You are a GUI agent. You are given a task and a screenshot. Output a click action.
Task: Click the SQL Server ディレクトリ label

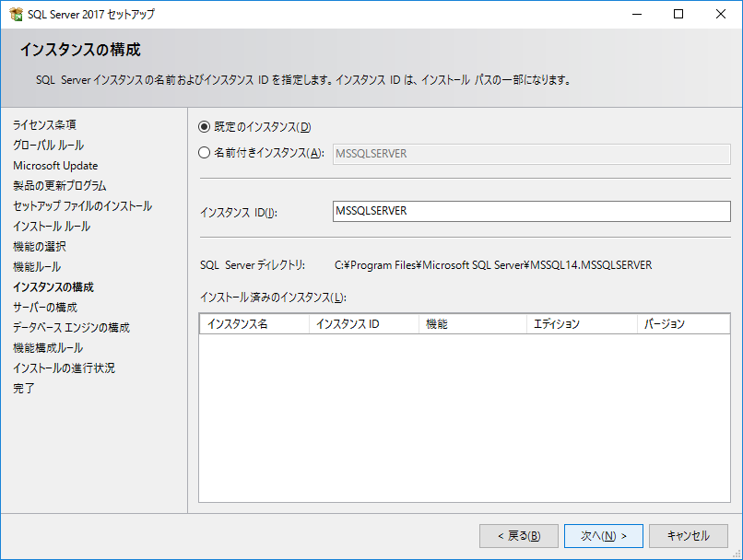point(253,265)
